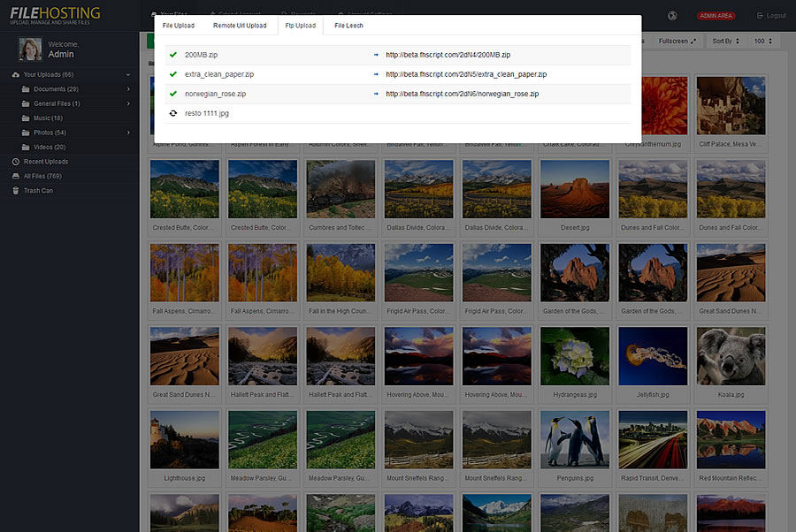The image size is (796, 532).
Task: Click the blue arrow before the extra_clean_paper.zip URL
Action: (x=376, y=74)
